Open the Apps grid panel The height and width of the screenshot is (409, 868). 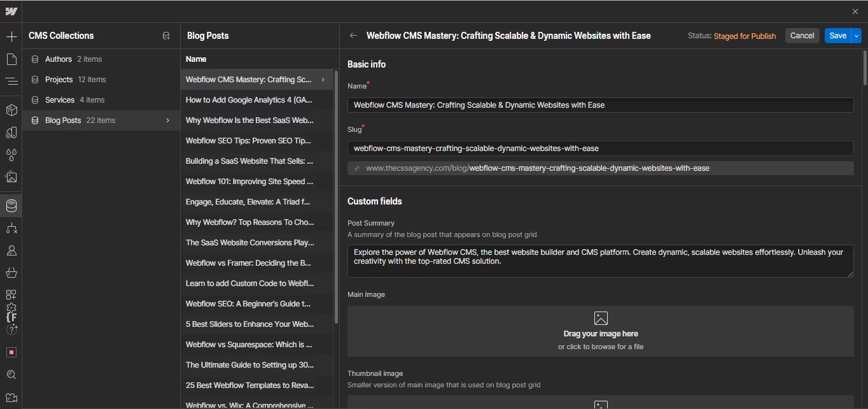tap(11, 294)
